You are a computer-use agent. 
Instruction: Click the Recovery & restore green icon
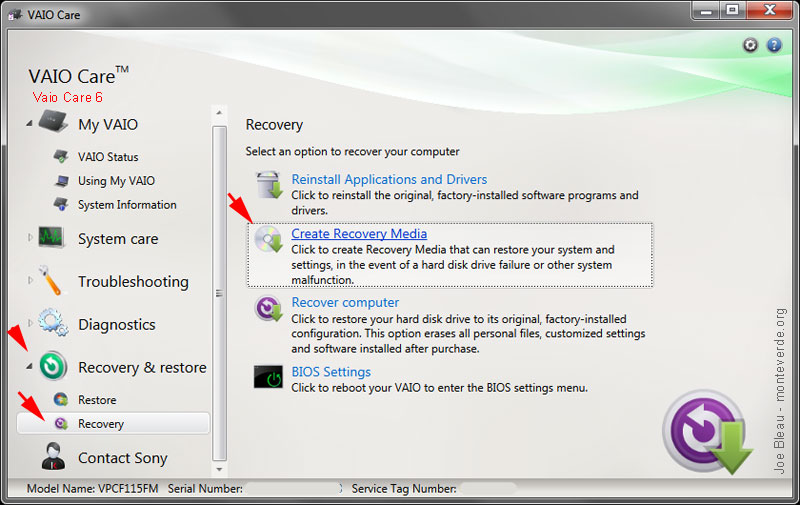point(53,366)
